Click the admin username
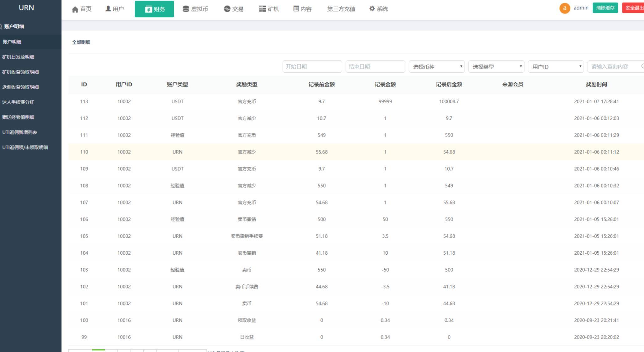The height and width of the screenshot is (352, 644). (x=581, y=8)
